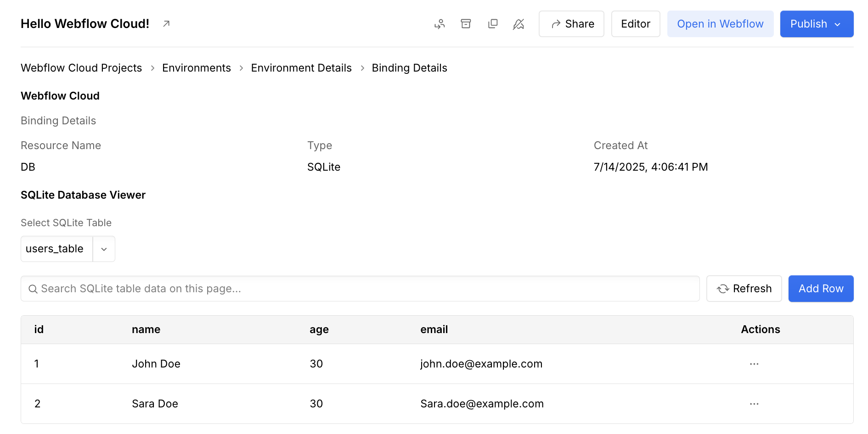Click the Actions column header

pos(761,329)
